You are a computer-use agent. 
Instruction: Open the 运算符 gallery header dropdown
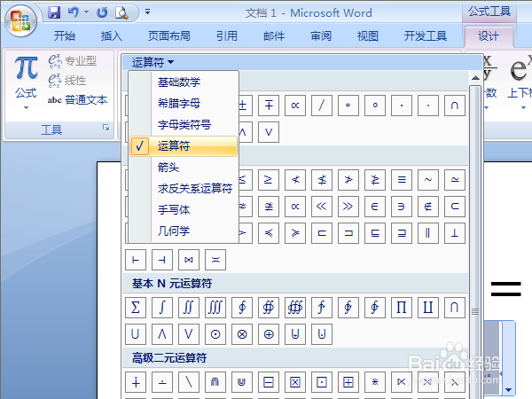click(x=153, y=62)
